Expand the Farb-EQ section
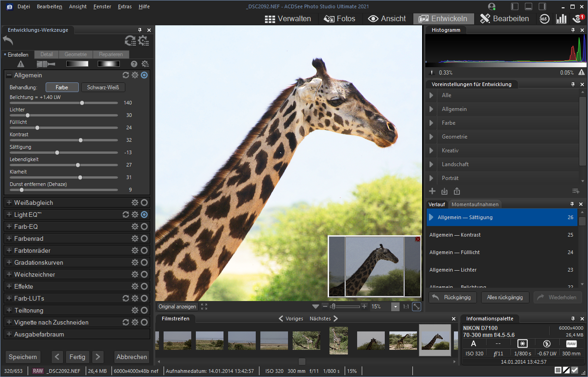The image size is (588, 377). [9, 226]
